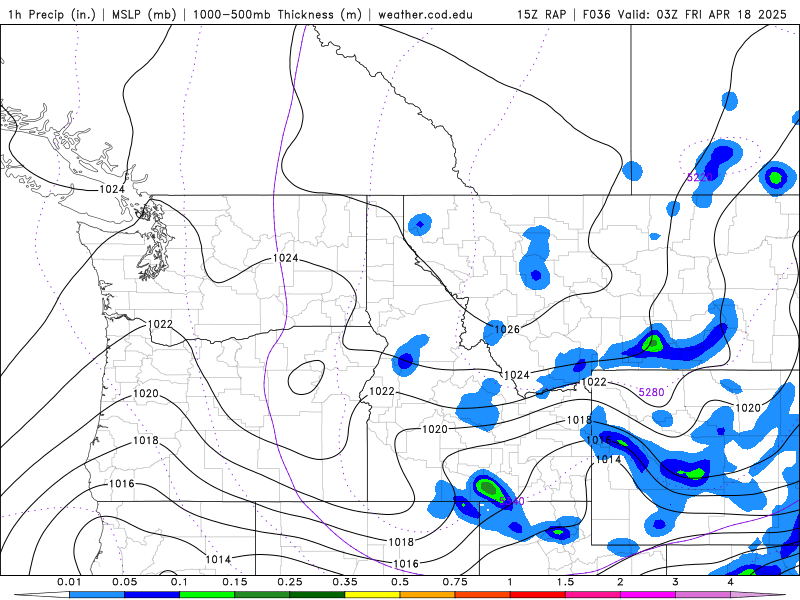Screen dimensions: 800x600
Task: Pick the red 1–1.5 legend swatch
Action: tap(538, 595)
